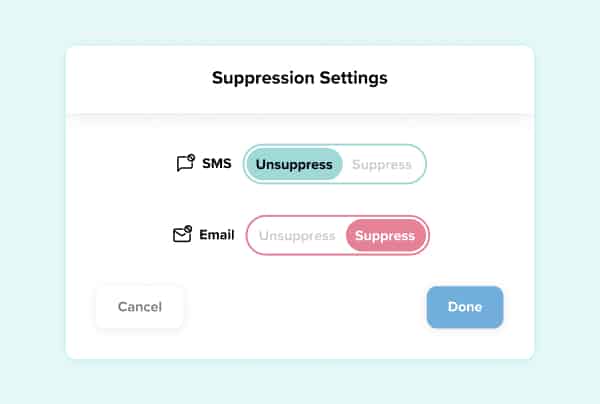600x404 pixels.
Task: Click the greyed-out Suppress text in SMS row
Action: 382,164
